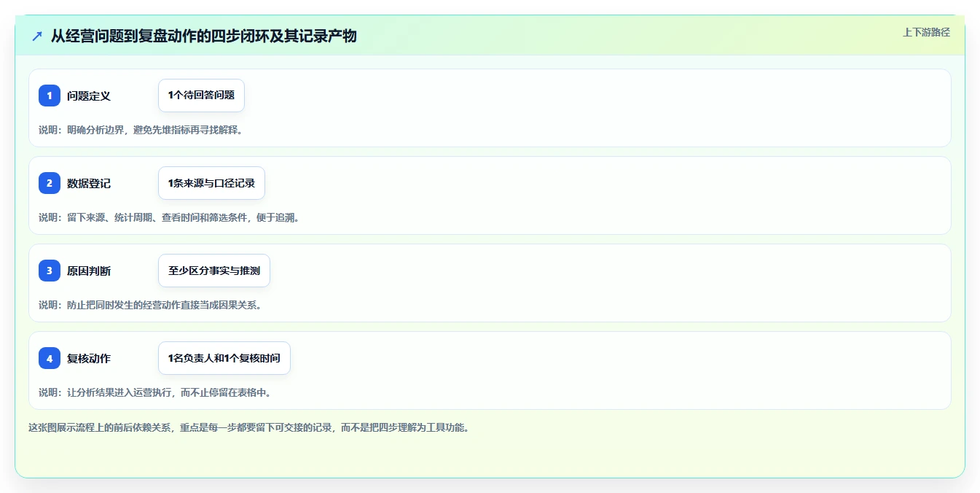Click the note 防止把同时发生的经营动作直接当成因果关系
This screenshot has width=980, height=493.
[x=150, y=305]
